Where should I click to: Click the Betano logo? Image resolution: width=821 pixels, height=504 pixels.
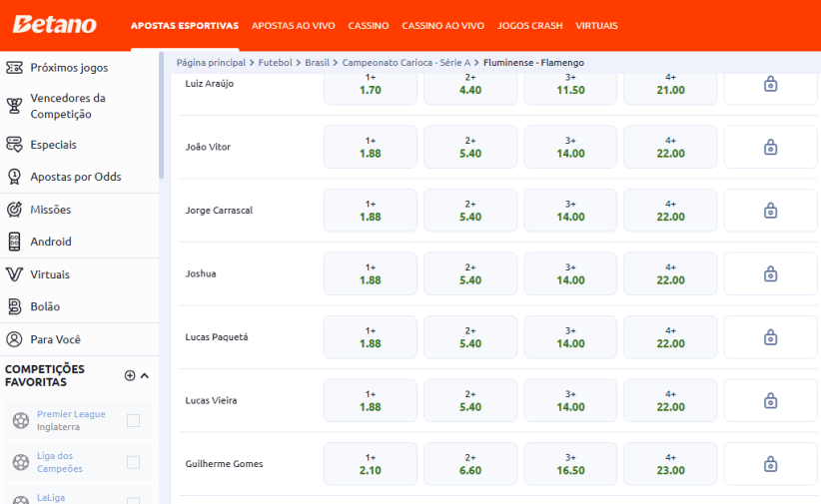pyautogui.click(x=55, y=25)
